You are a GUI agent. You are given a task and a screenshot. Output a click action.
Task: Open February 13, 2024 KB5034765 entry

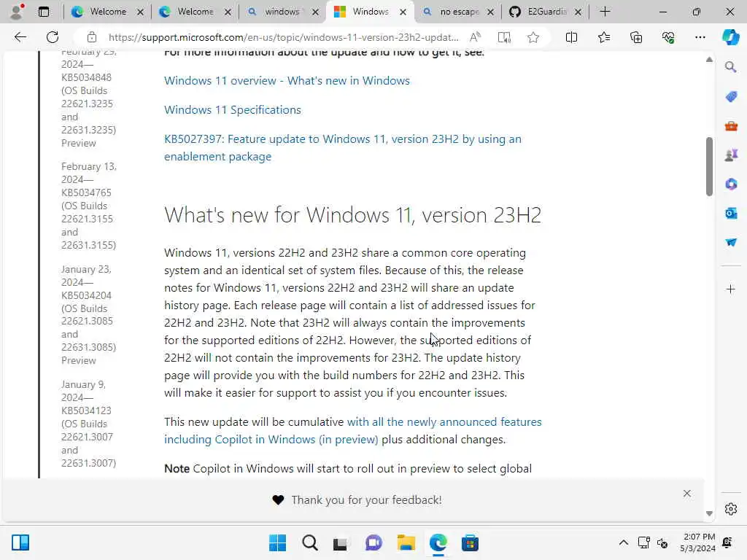[88, 206]
